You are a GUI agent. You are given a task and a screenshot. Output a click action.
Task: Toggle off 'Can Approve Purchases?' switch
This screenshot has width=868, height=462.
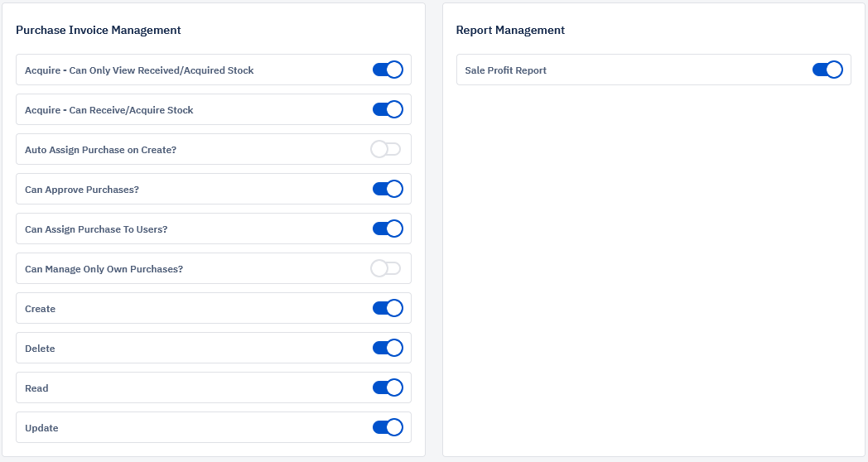coord(388,190)
